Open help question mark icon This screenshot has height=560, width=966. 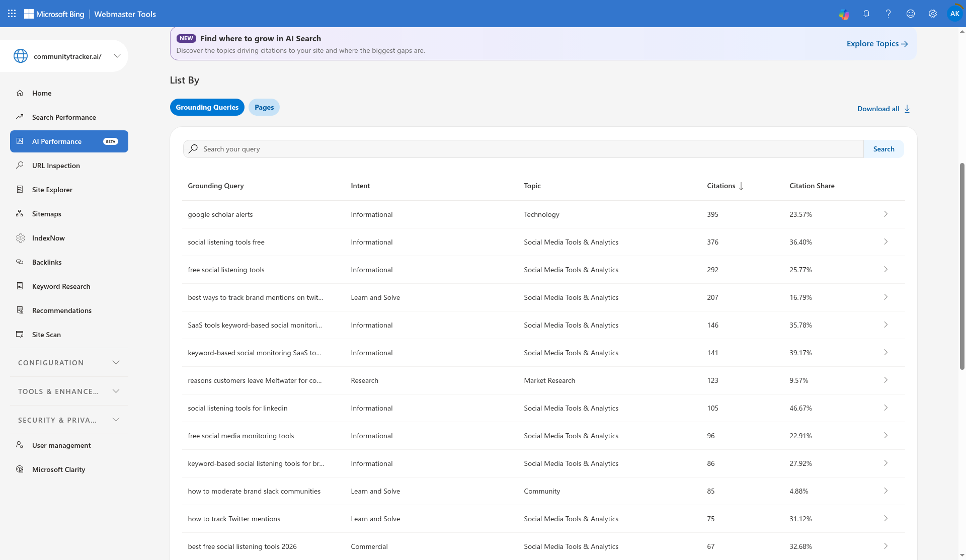888,14
